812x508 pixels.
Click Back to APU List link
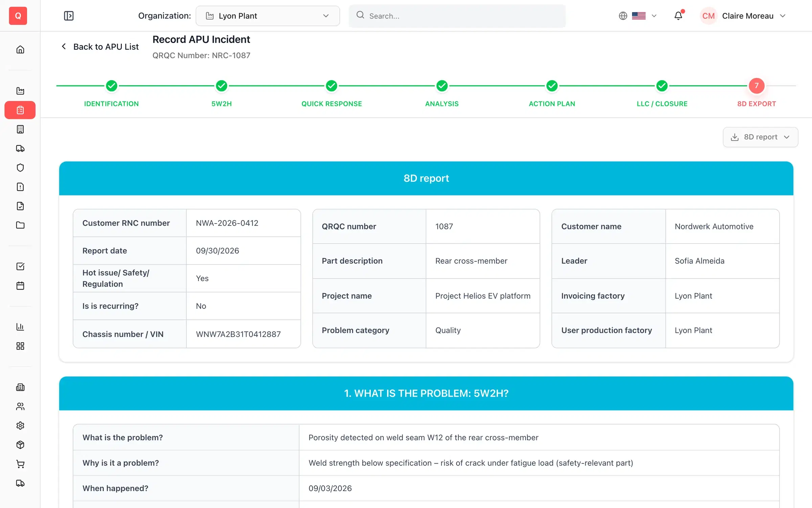click(x=100, y=47)
